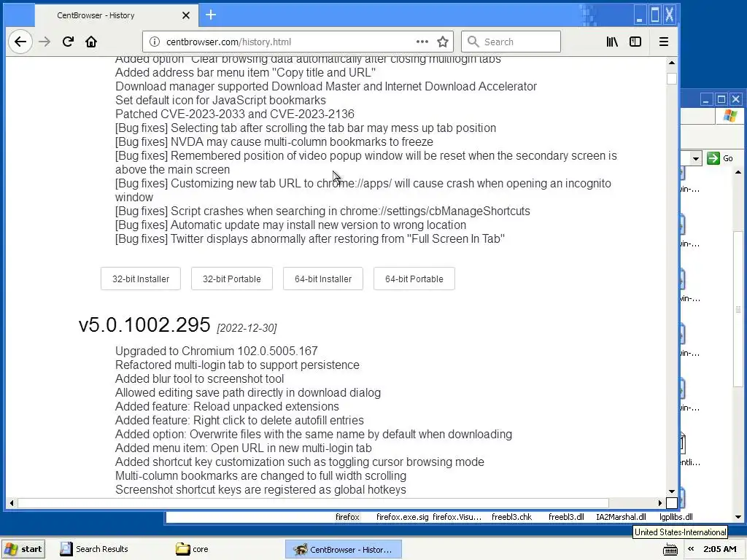The width and height of the screenshot is (747, 560).
Task: Click the page's horizontal scrollbar thumb
Action: [x=313, y=503]
